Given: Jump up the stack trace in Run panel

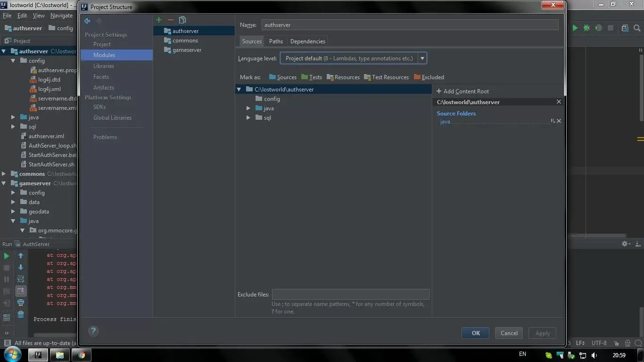Looking at the screenshot, I should (x=21, y=256).
